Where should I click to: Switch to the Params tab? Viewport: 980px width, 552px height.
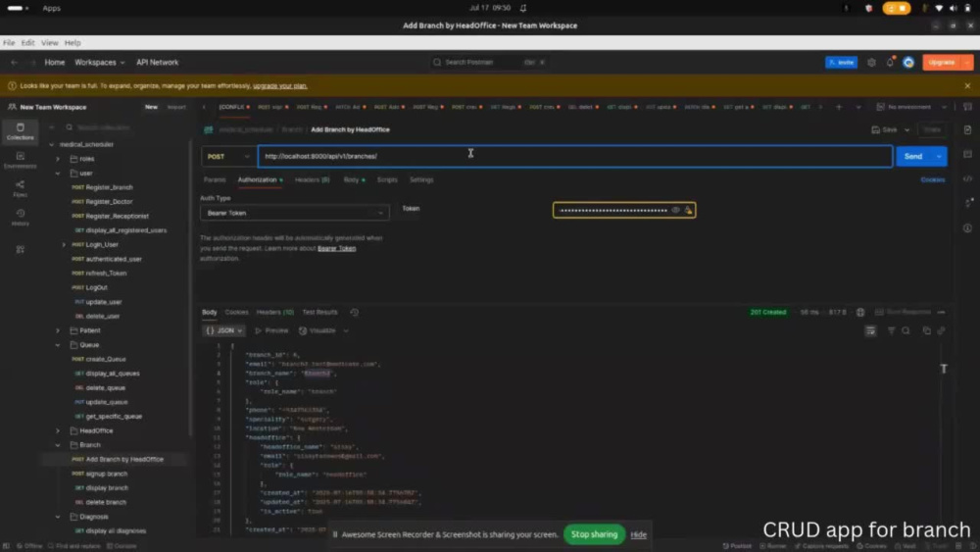coord(215,180)
